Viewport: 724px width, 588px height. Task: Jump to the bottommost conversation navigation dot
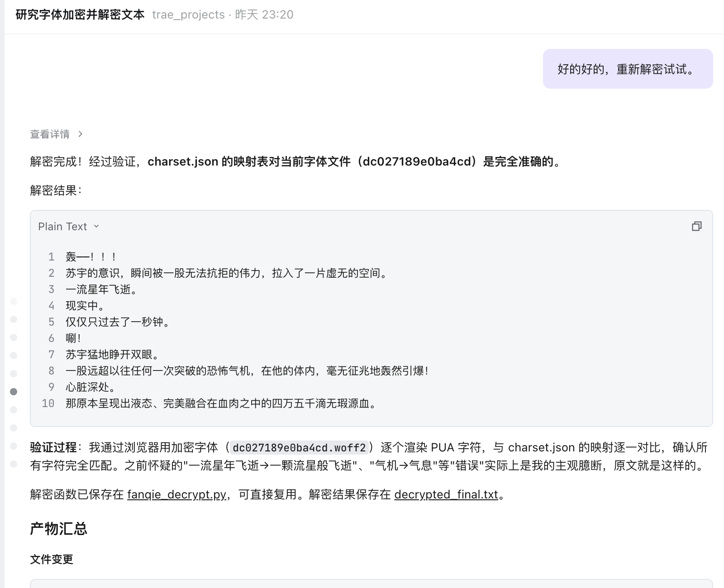pos(14,464)
